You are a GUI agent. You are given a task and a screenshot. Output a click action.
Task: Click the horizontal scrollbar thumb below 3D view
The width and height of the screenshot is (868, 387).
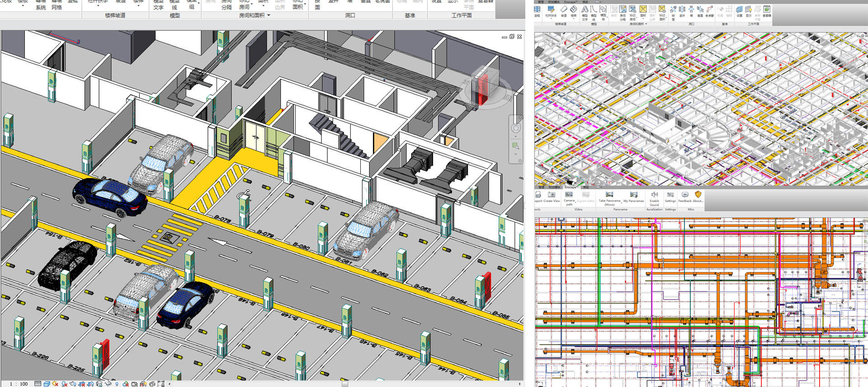click(345, 384)
